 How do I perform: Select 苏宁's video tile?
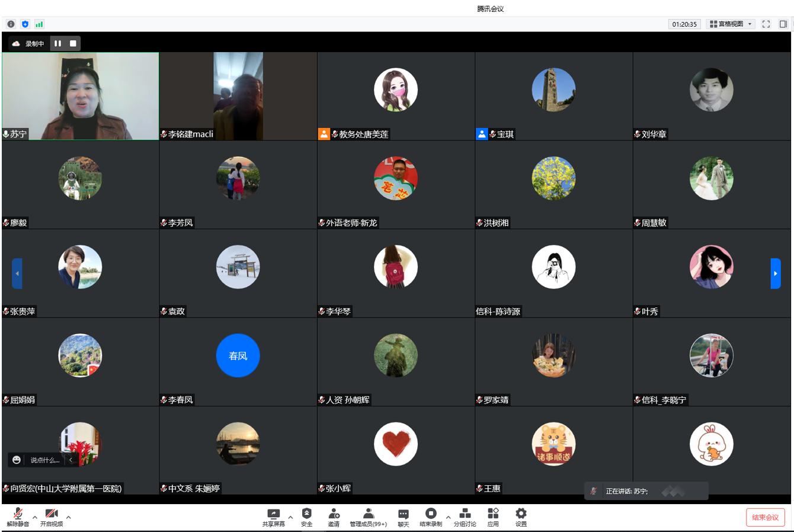[x=81, y=96]
